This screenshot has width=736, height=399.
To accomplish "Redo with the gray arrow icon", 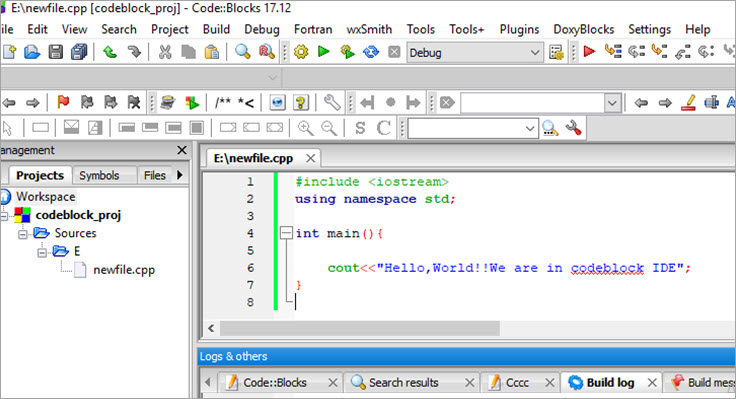I will 134,52.
